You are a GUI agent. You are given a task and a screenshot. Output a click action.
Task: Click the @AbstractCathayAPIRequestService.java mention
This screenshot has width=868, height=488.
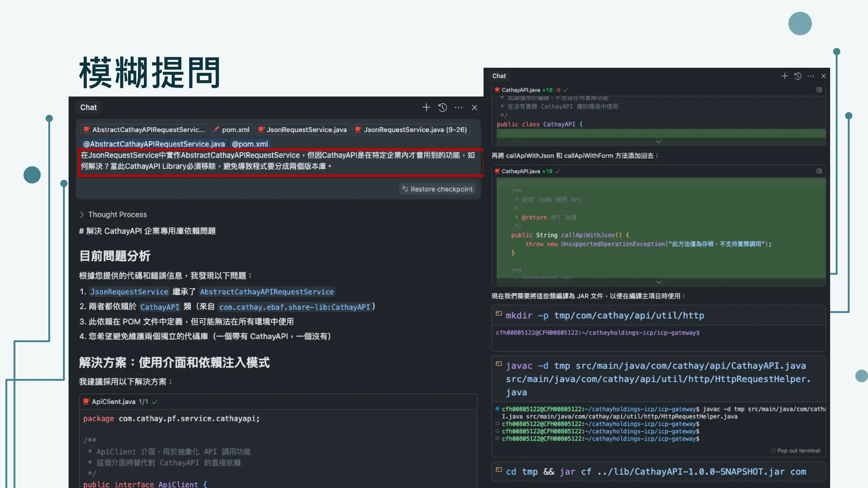click(x=154, y=144)
